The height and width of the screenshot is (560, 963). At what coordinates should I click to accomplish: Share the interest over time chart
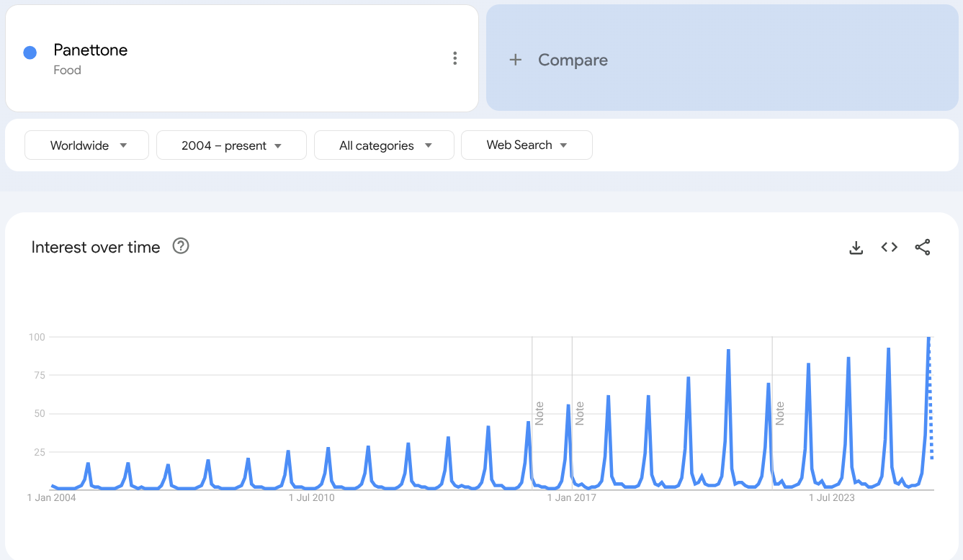[x=923, y=248]
